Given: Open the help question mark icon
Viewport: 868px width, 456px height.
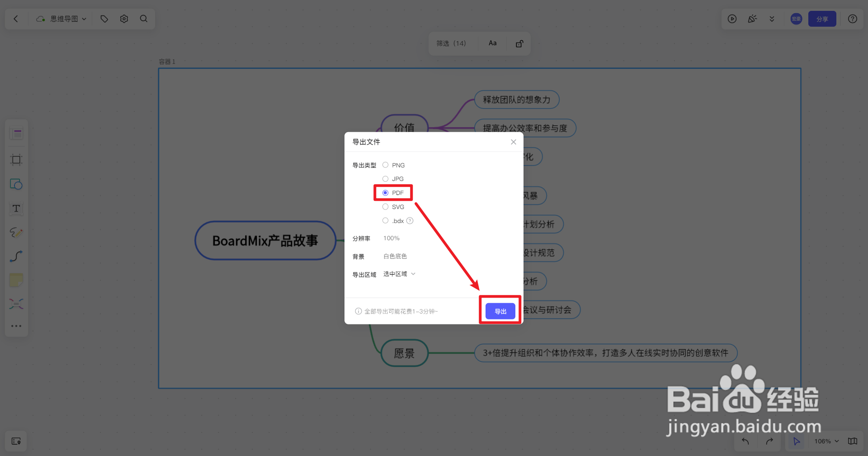Looking at the screenshot, I should click(852, 19).
